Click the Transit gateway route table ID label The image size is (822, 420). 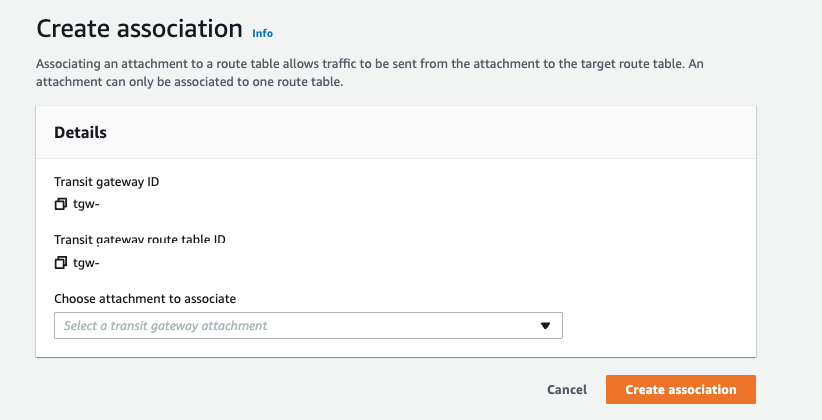[140, 240]
